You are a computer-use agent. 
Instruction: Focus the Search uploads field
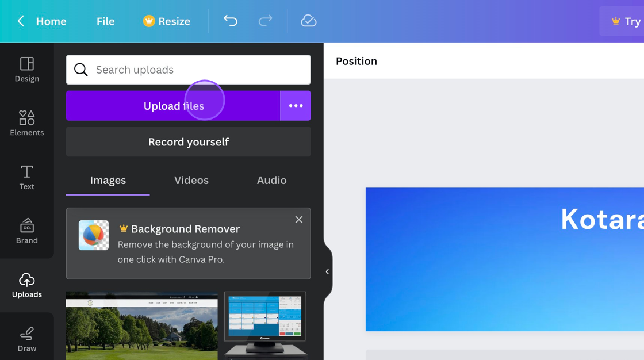coord(188,70)
